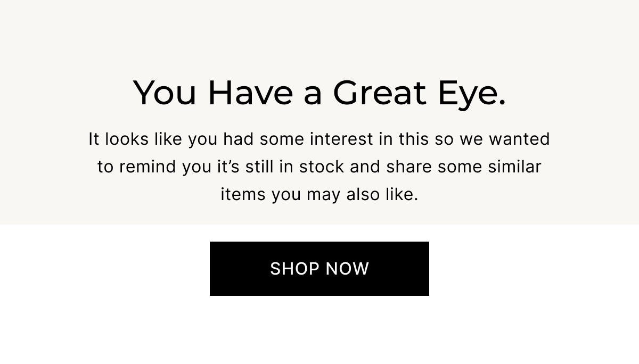Click the word "interest" in the paragraph
639x364 pixels.
(341, 139)
